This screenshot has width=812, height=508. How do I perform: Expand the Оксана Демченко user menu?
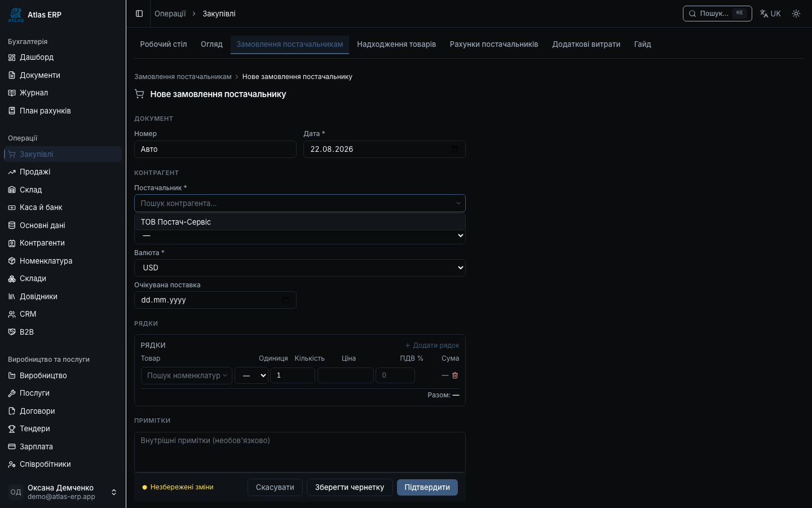[63, 492]
